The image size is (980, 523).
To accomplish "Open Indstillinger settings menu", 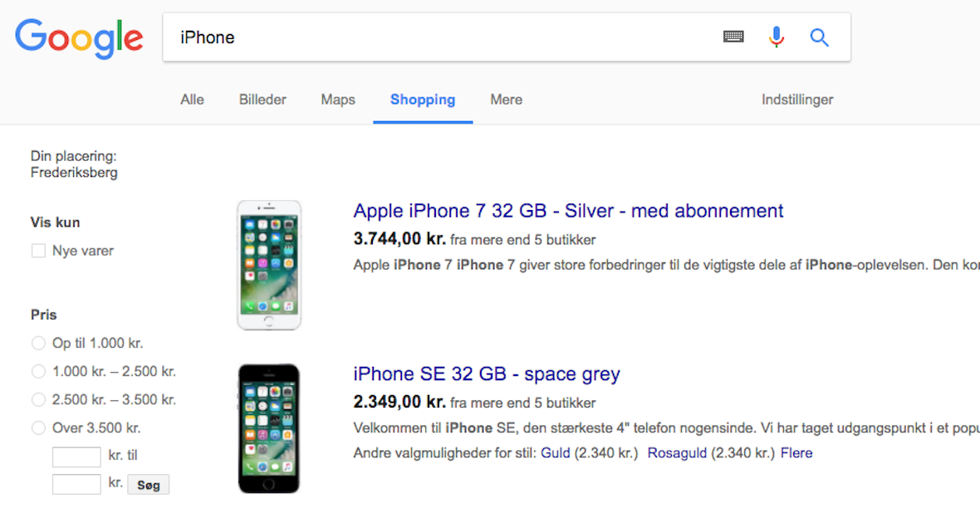I will (797, 100).
